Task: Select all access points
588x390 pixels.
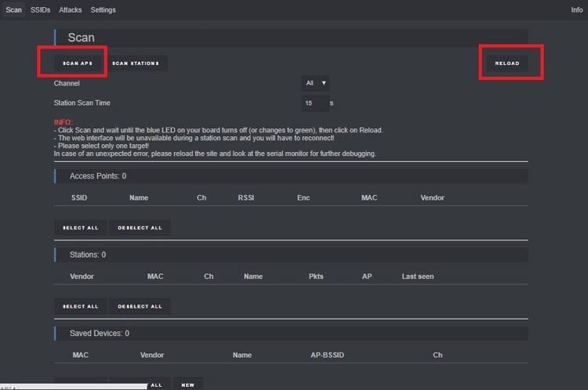Action: point(81,228)
